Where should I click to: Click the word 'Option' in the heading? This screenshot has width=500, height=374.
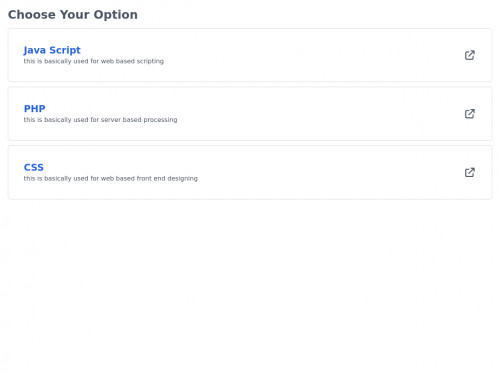116,15
